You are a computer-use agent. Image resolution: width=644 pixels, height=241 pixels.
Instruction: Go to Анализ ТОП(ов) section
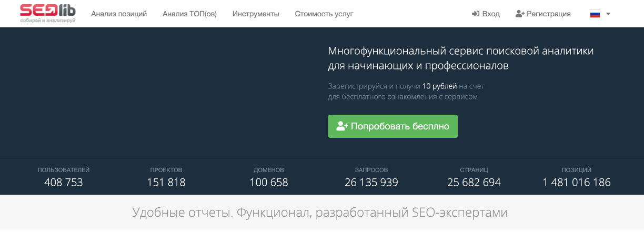click(x=189, y=14)
